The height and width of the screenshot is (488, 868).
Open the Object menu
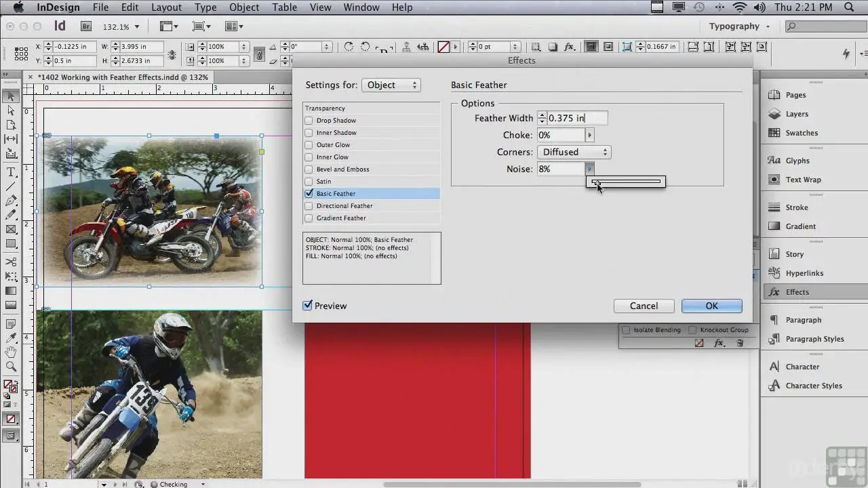tap(244, 7)
